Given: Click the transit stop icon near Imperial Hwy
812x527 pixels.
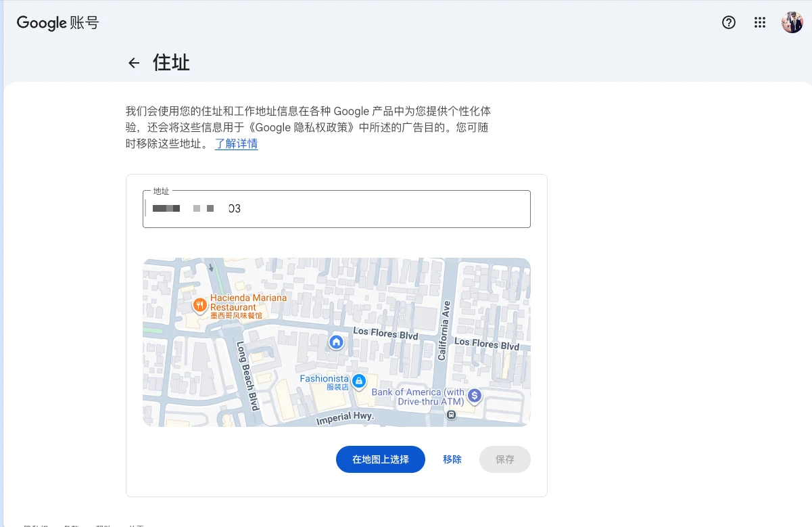Looking at the screenshot, I should pos(452,415).
